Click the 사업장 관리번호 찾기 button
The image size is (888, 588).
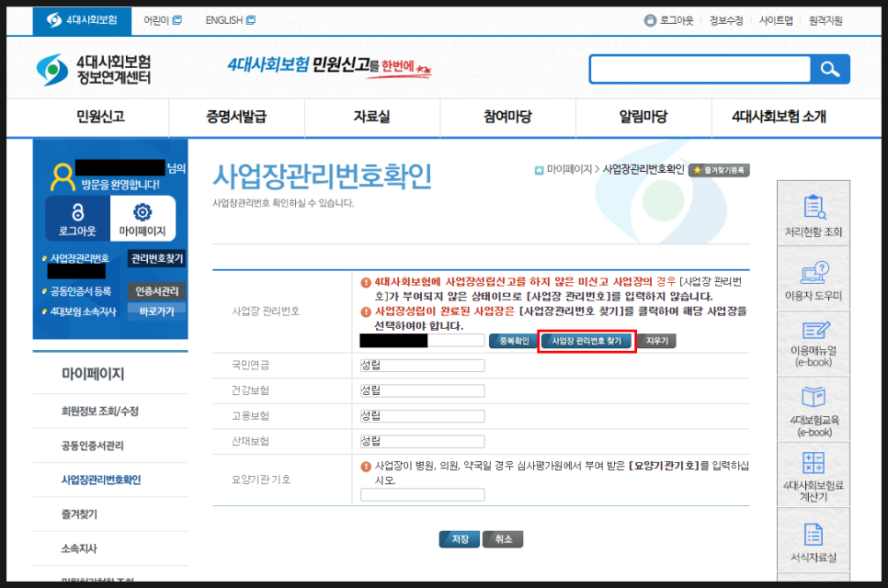tap(586, 341)
